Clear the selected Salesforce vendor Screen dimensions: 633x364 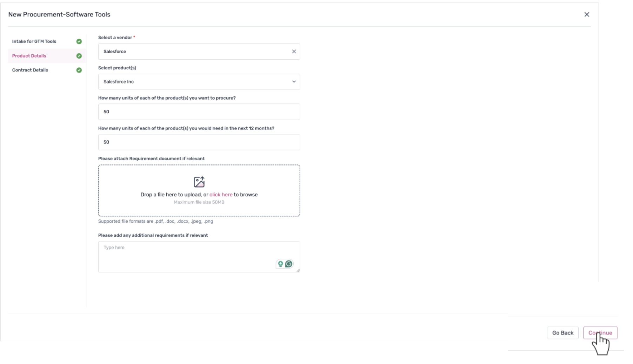coord(294,52)
